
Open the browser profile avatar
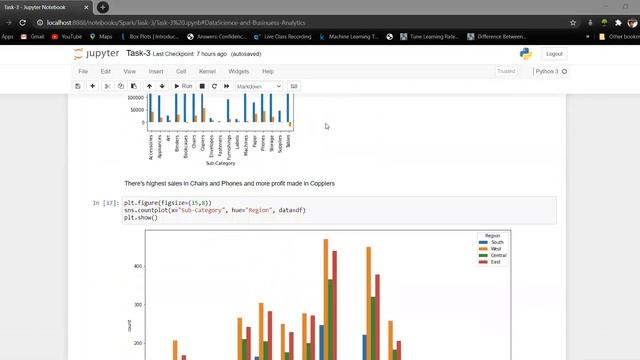632,23
